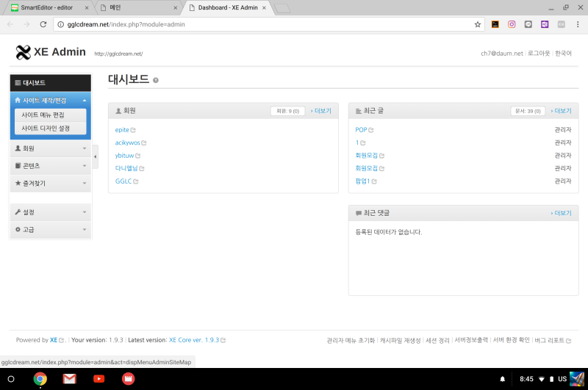Open the chat bubble extension icon
Image resolution: width=588 pixels, height=390 pixels.
point(528,24)
